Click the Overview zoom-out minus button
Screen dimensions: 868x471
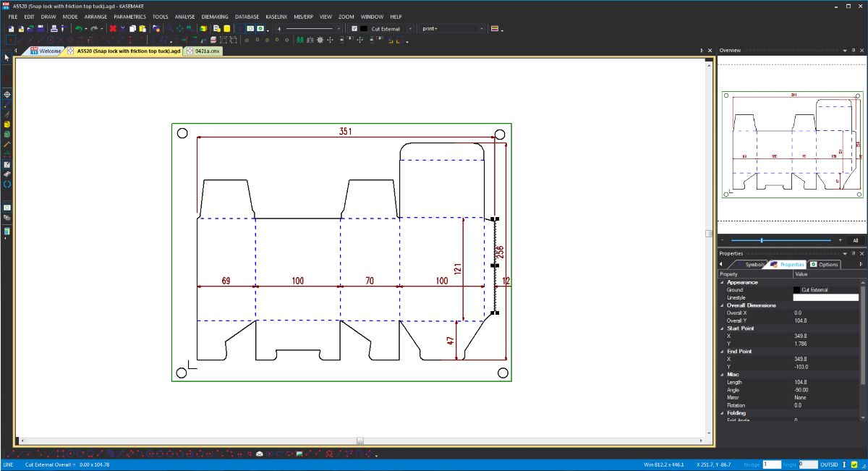click(x=722, y=240)
